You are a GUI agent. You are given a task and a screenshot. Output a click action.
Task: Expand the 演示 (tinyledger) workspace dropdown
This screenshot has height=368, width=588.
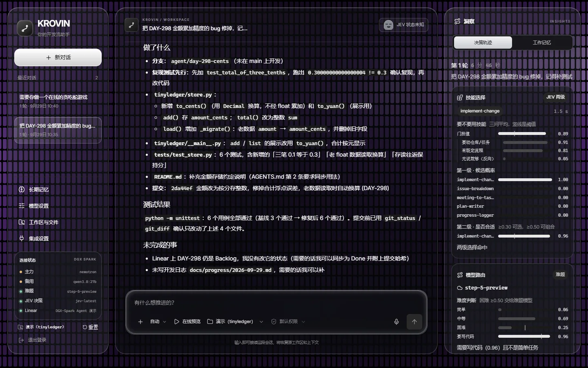tap(235, 322)
